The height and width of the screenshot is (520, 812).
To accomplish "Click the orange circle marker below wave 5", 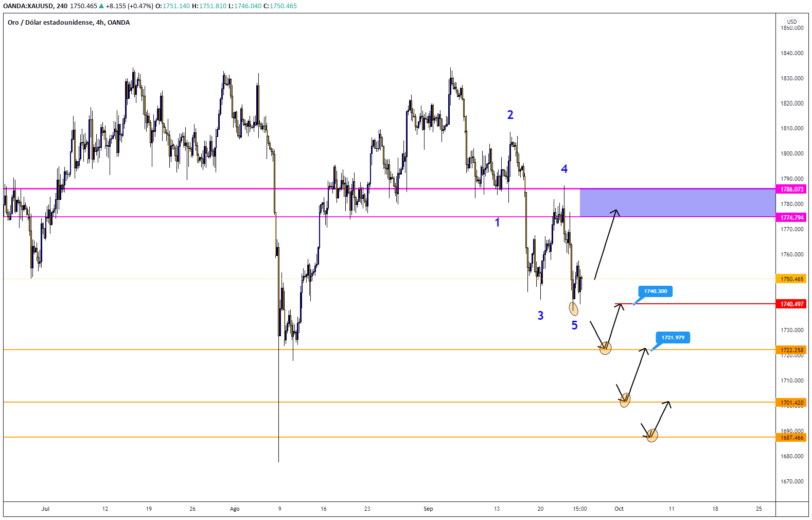I will pyautogui.click(x=574, y=309).
